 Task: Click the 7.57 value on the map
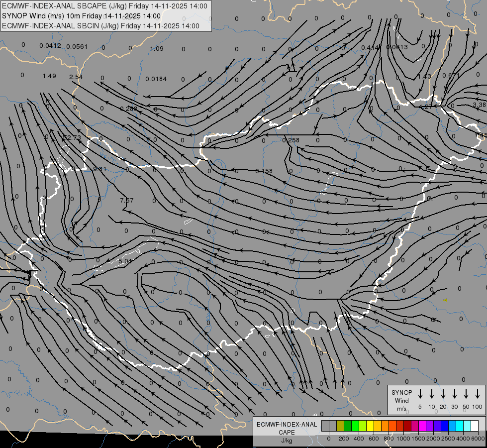tap(127, 201)
